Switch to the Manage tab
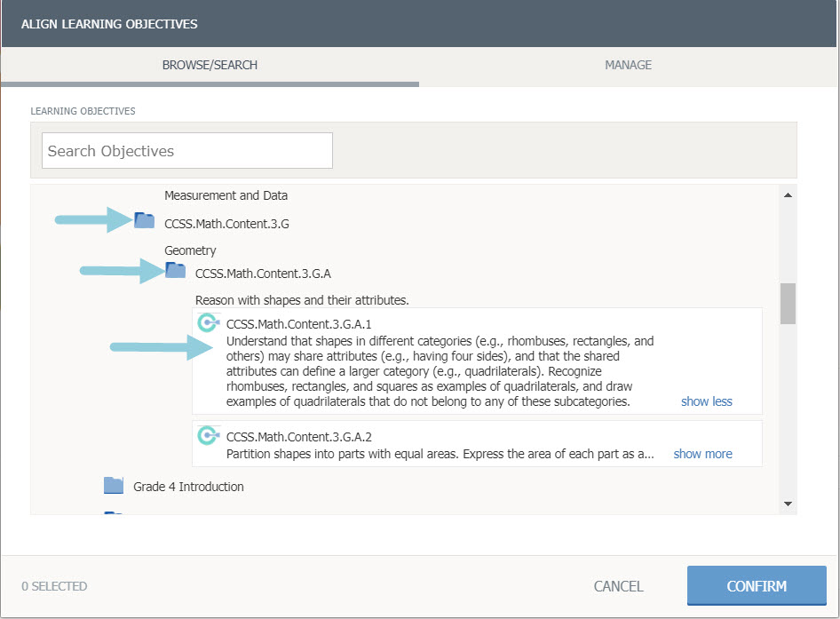This screenshot has width=840, height=619. coord(628,65)
